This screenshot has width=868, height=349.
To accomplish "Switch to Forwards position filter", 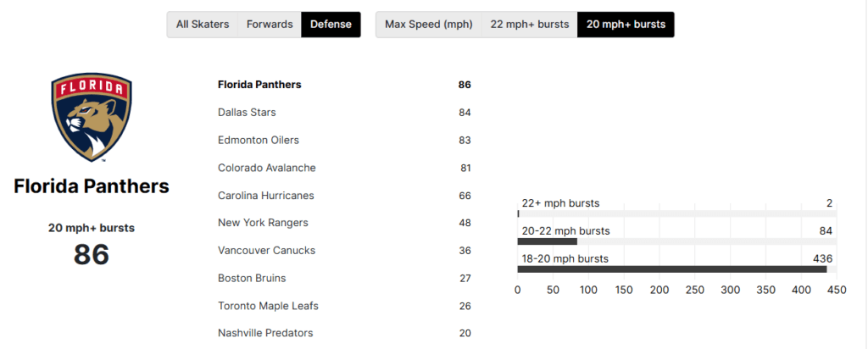I will [270, 25].
